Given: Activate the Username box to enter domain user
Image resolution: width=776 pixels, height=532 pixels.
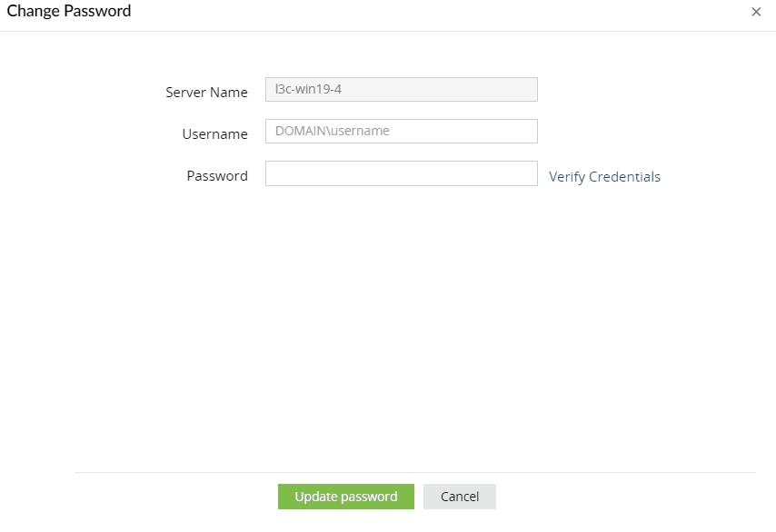Looking at the screenshot, I should 401,131.
